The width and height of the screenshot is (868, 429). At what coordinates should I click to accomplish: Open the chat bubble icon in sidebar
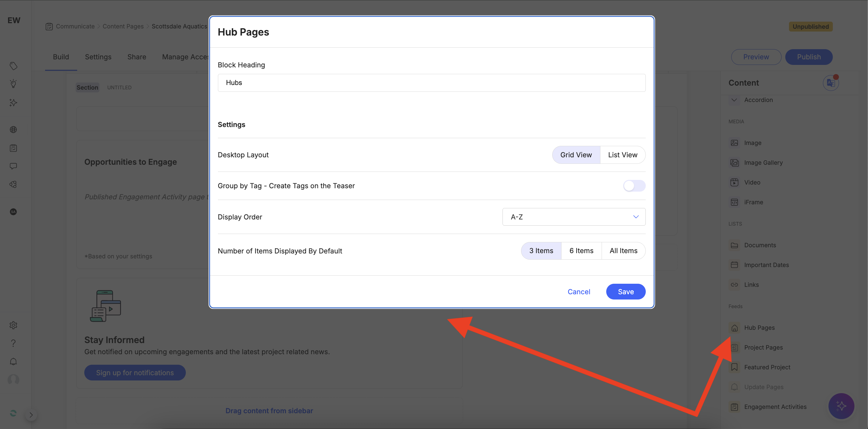click(x=13, y=166)
